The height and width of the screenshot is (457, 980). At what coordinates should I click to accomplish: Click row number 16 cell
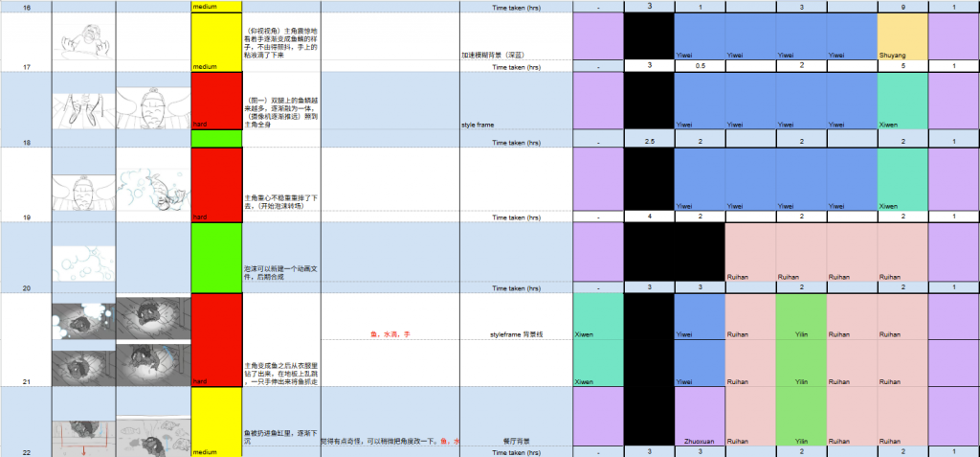[x=24, y=7]
